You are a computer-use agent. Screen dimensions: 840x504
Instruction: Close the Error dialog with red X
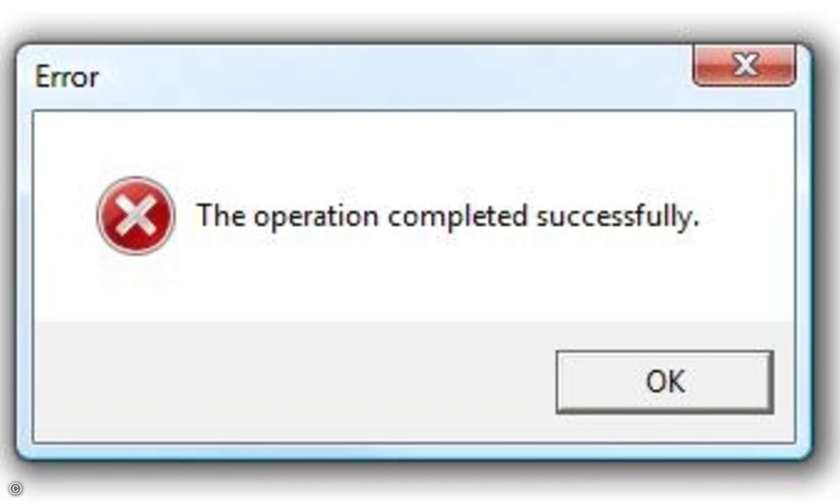click(744, 66)
